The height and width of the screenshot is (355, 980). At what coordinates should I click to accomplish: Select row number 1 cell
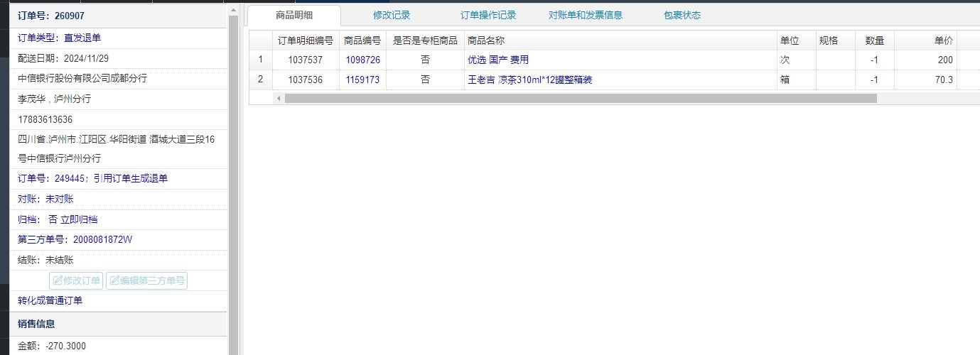click(x=261, y=60)
